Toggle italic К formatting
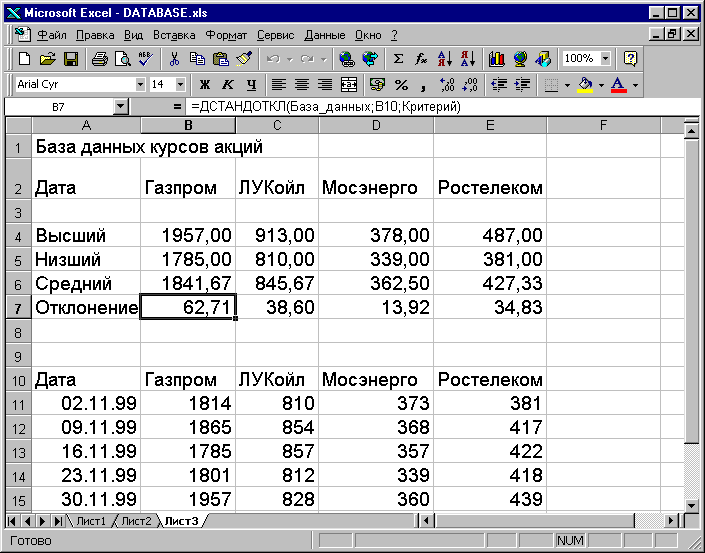This screenshot has width=705, height=553. 228,85
